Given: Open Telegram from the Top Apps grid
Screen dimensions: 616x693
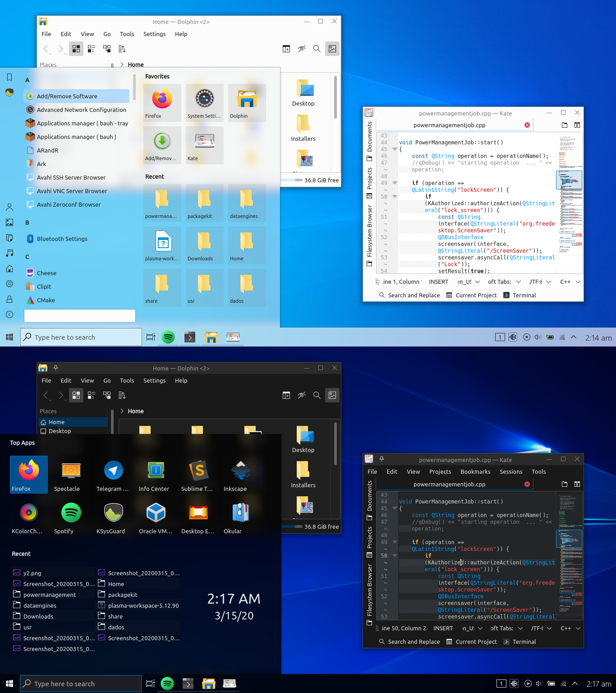Looking at the screenshot, I should (113, 474).
